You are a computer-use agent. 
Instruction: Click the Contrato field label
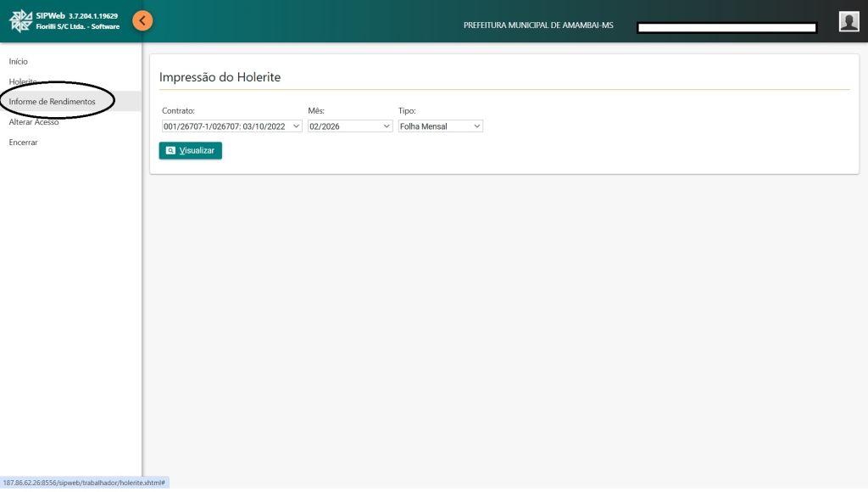(178, 111)
